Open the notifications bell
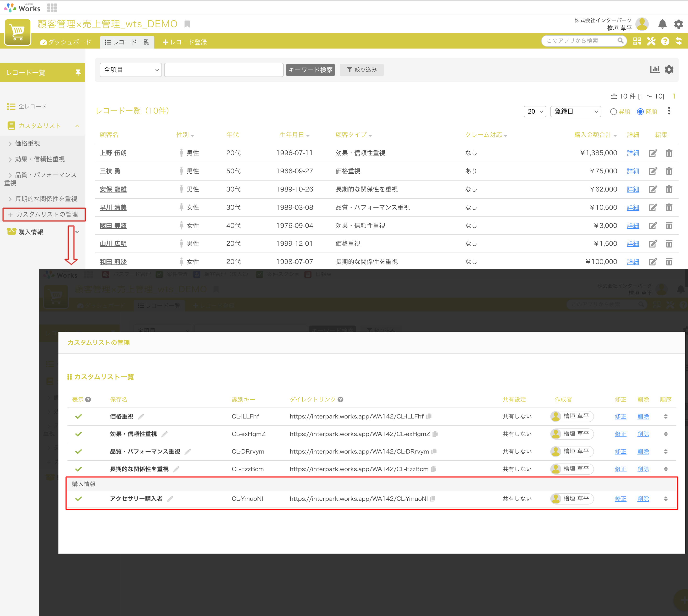This screenshot has height=616, width=688. tap(662, 24)
